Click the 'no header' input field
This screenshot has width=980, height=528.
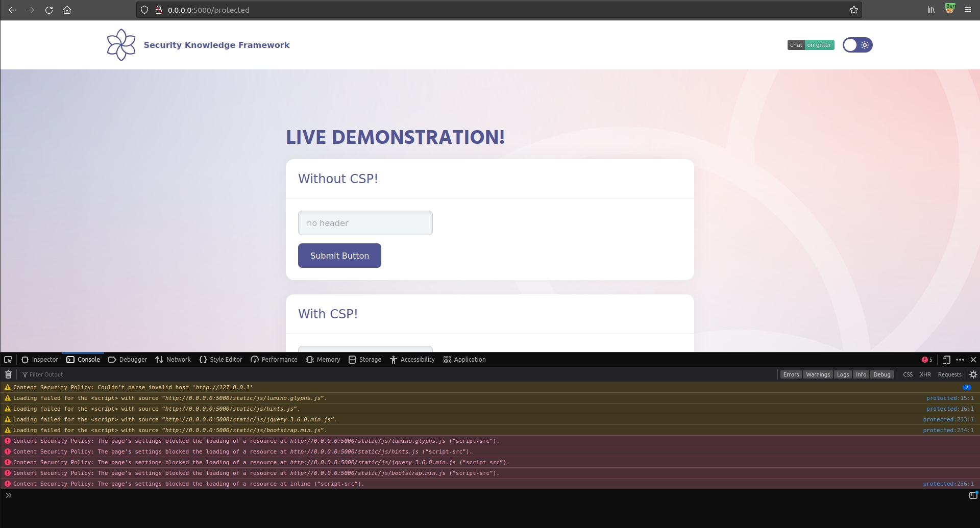coord(365,223)
